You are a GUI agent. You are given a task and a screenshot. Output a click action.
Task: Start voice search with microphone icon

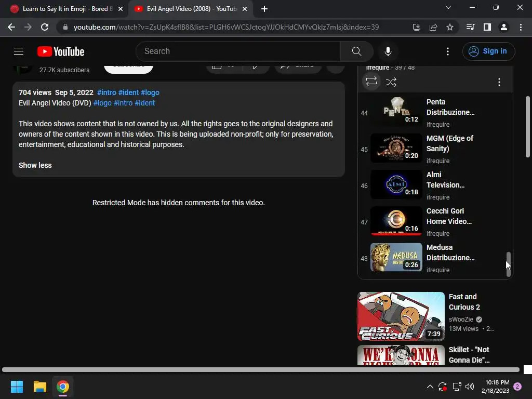click(x=388, y=51)
